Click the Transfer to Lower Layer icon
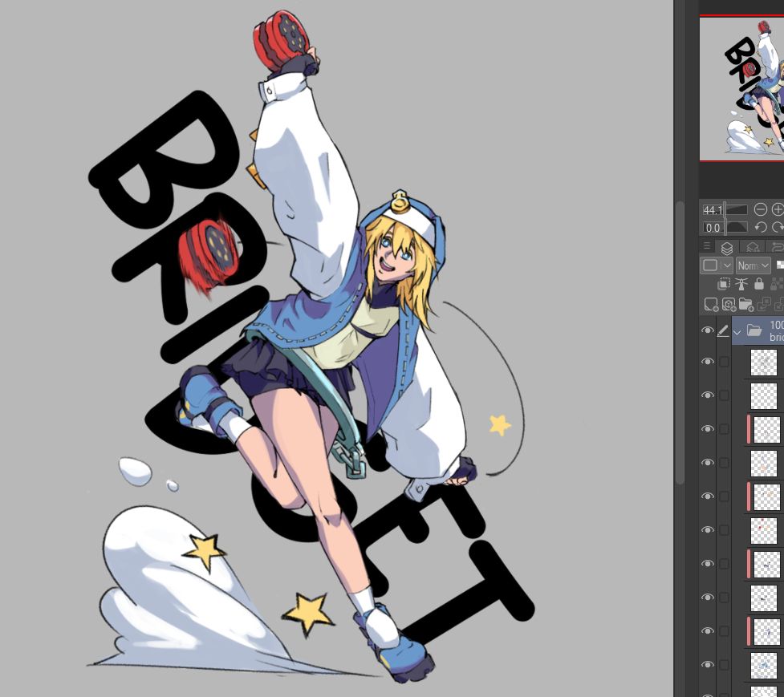Image resolution: width=784 pixels, height=697 pixels. click(x=763, y=304)
